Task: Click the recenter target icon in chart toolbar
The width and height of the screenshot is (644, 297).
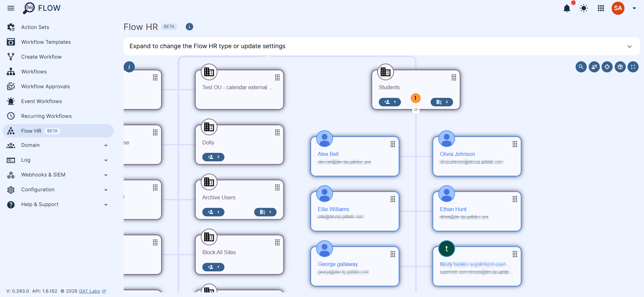Action: [x=607, y=67]
